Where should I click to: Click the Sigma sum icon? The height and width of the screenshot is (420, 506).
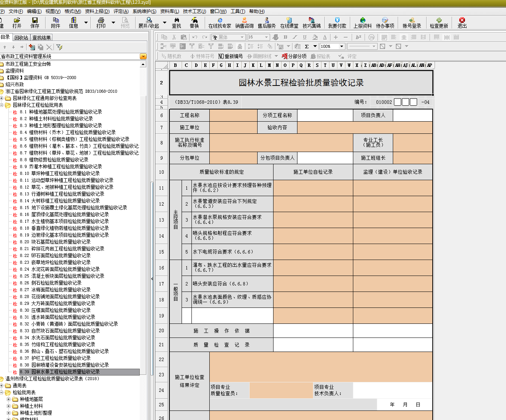pyautogui.click(x=307, y=46)
